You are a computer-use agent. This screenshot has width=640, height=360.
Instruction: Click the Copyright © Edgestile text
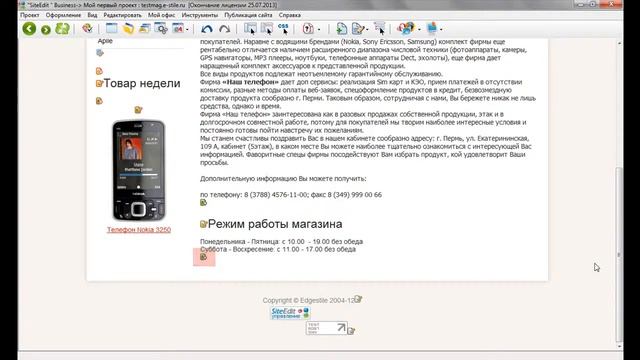point(309,300)
